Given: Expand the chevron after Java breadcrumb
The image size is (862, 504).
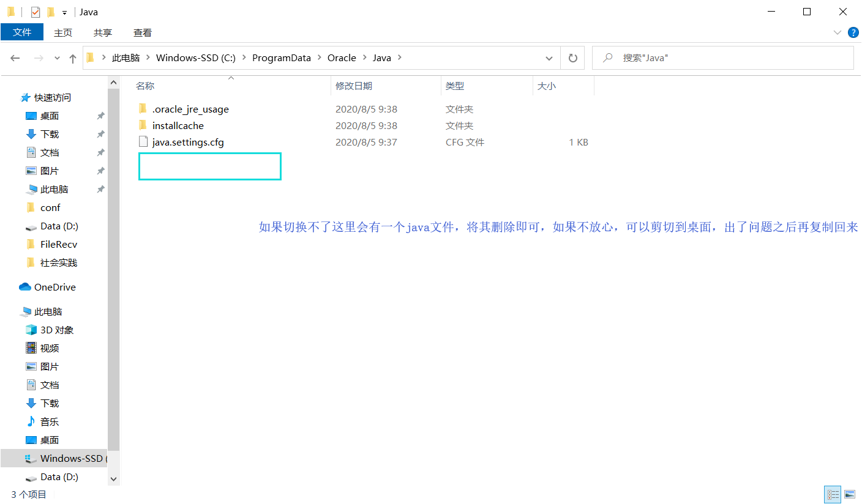Looking at the screenshot, I should coord(400,57).
